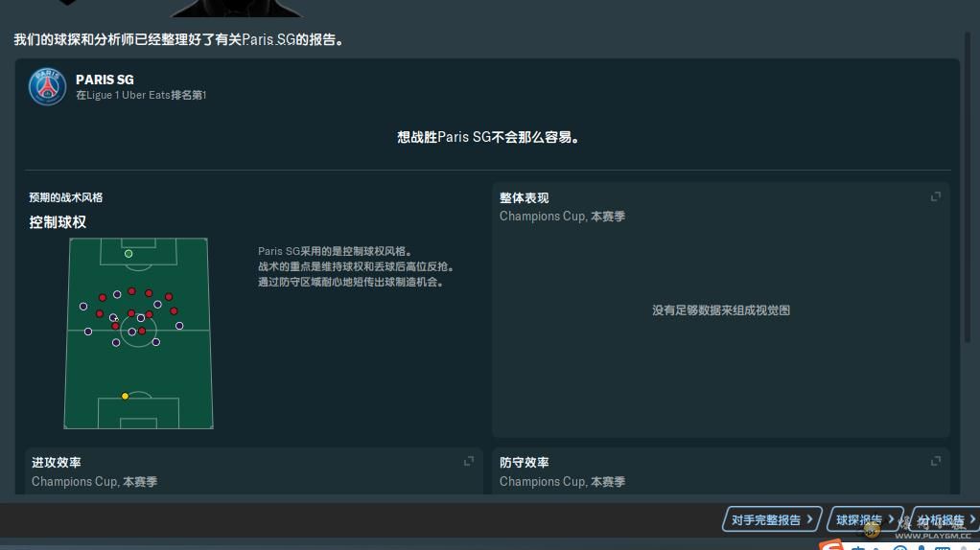Click the 整体表现 section heading

[x=524, y=198]
